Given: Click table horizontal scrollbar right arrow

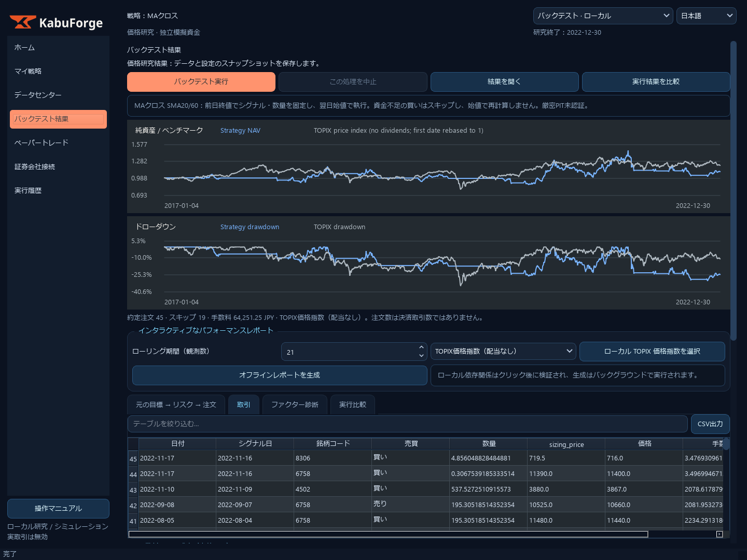Looking at the screenshot, I should (x=720, y=534).
